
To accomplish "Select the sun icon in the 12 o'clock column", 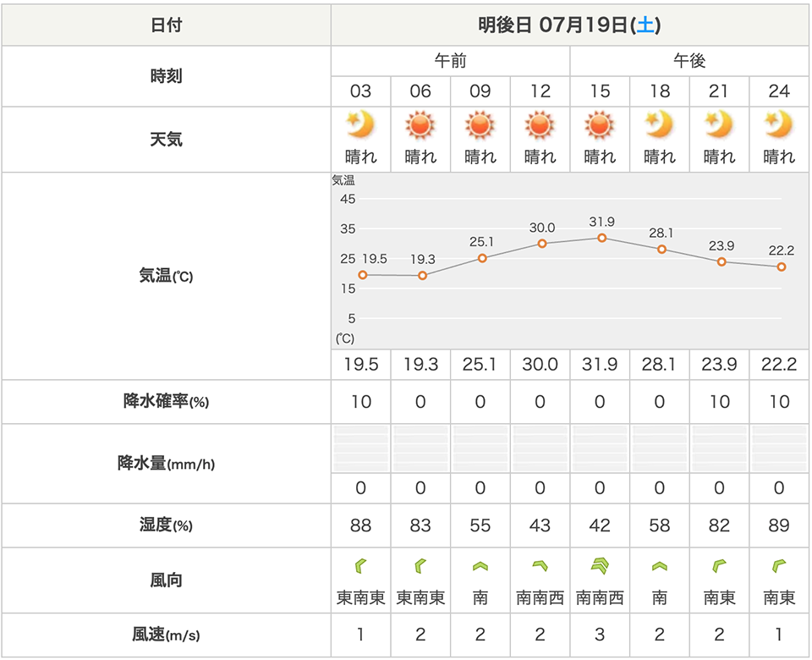I will 540,126.
